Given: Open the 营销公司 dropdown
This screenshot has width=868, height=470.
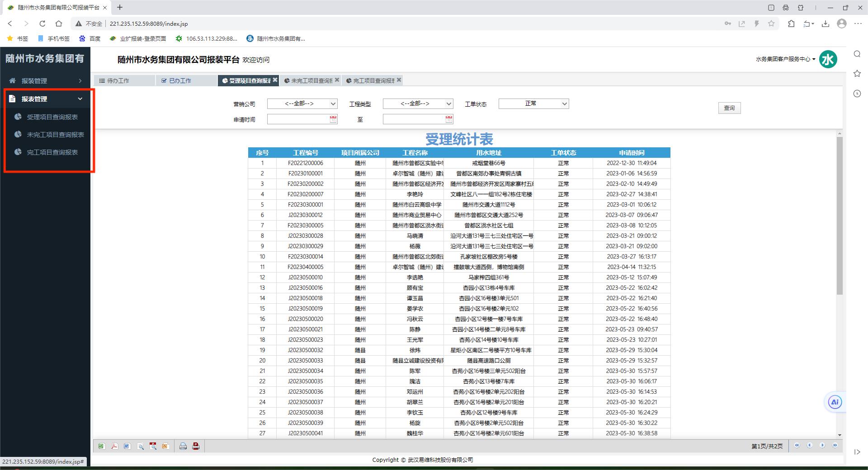Looking at the screenshot, I should 302,104.
